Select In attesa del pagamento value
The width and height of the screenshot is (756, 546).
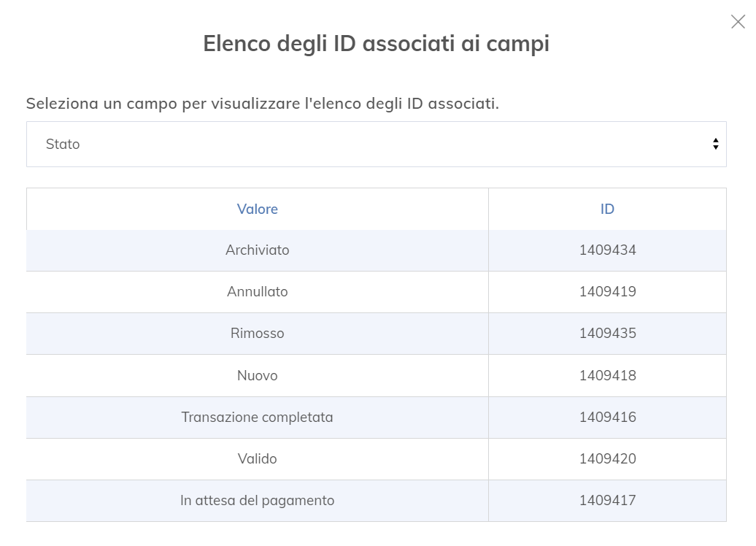pyautogui.click(x=257, y=500)
